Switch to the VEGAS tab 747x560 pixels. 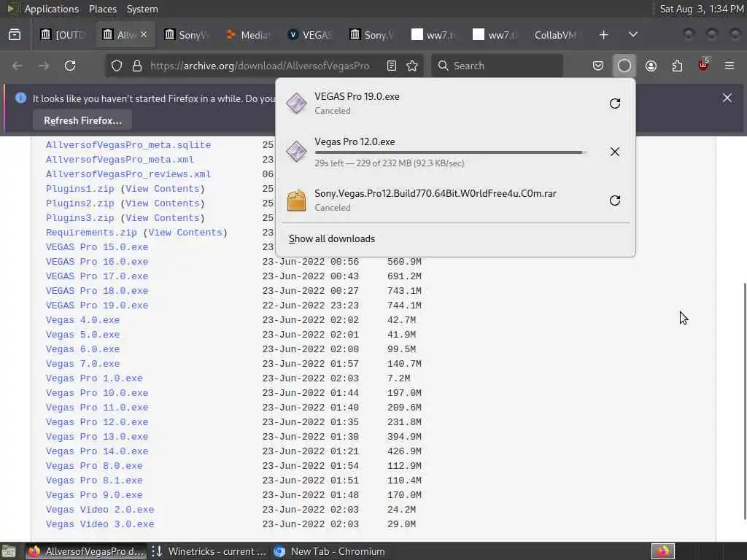click(x=311, y=35)
